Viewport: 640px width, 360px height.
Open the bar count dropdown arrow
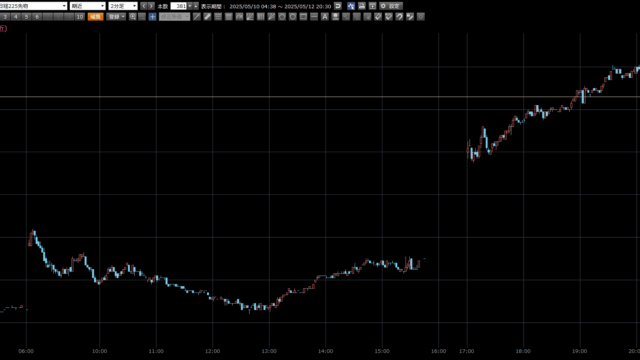click(190, 6)
